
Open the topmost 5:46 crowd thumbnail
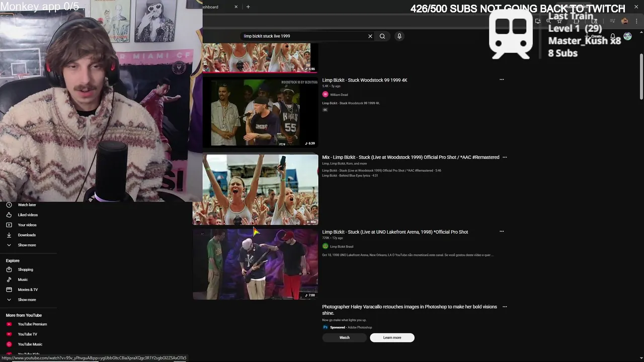coord(260,57)
